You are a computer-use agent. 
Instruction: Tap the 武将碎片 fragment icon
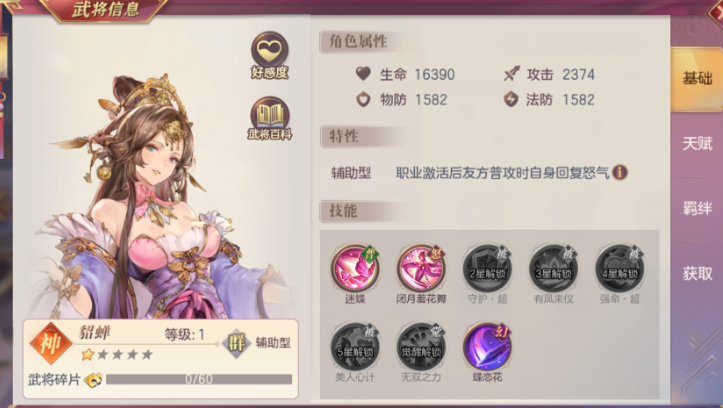(93, 380)
